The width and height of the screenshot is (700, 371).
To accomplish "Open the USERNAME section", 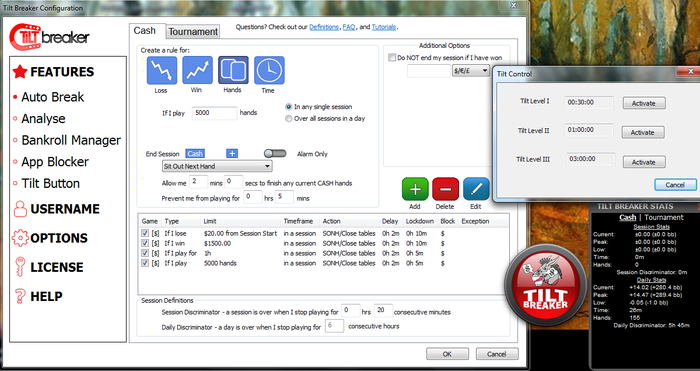I will pos(56,209).
